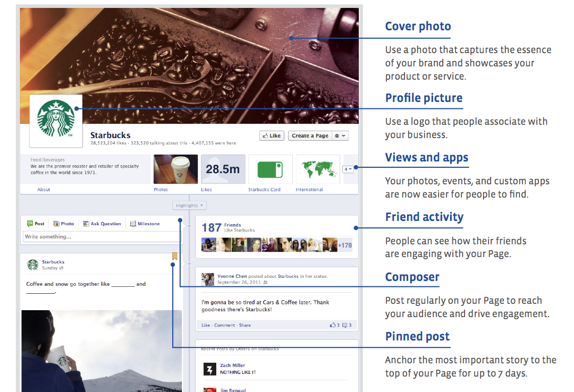Open the gear settings dropdown
Screen dimensions: 574x392
click(x=340, y=136)
